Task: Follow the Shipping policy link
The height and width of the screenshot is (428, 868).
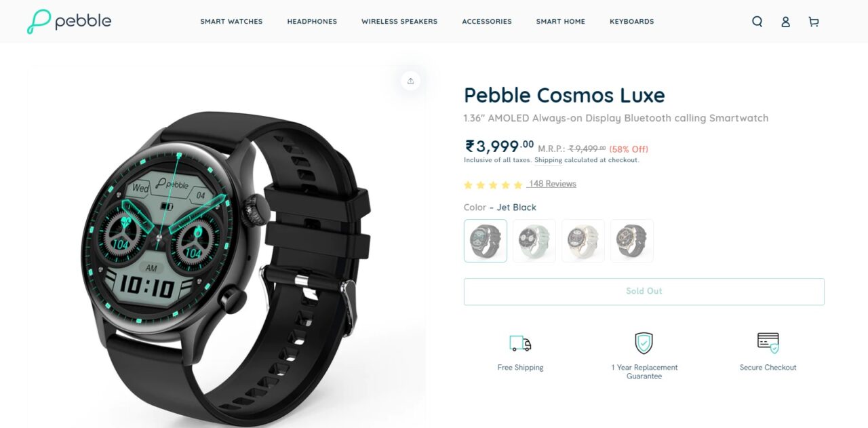Action: [548, 160]
